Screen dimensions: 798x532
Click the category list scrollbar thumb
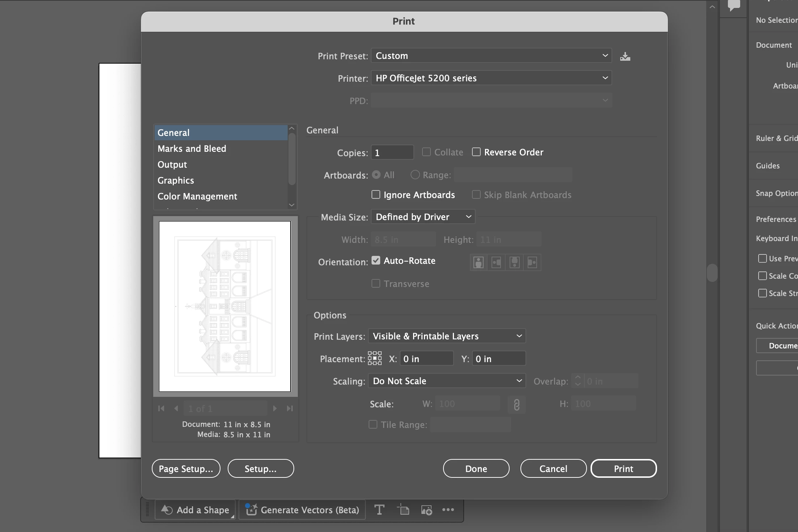pos(292,159)
